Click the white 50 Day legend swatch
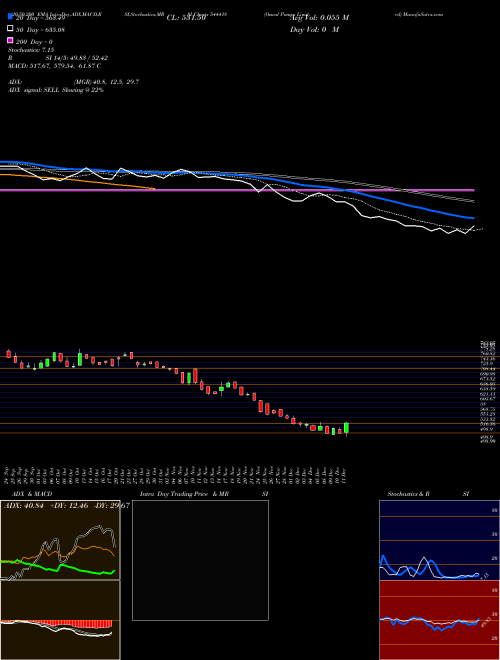This screenshot has height=660, width=500. click(x=10, y=29)
